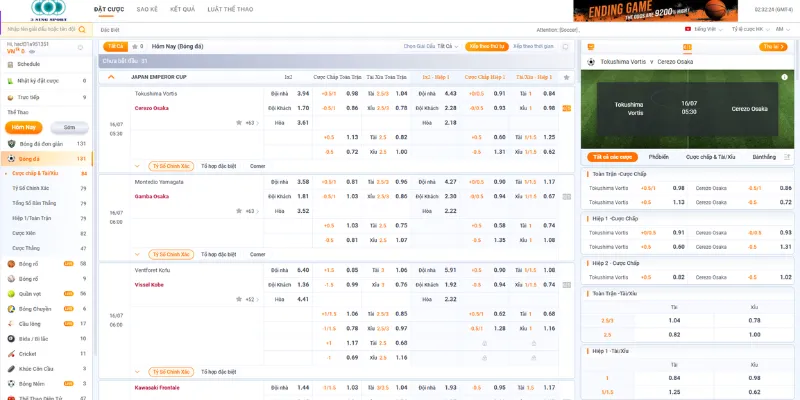Collapse the Japan Emperor Cup league
This screenshot has height=400, width=800.
(111, 76)
